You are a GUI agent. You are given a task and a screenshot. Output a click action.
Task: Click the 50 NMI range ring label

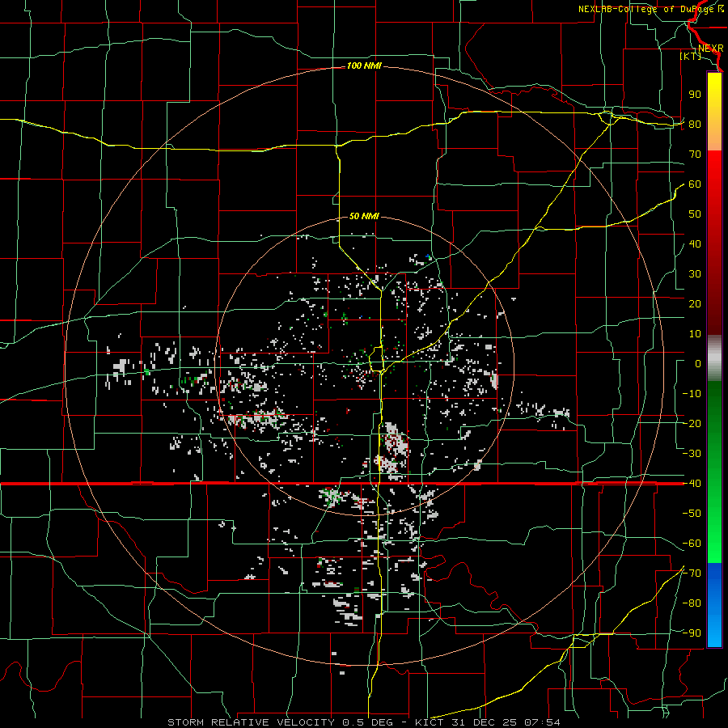(364, 216)
